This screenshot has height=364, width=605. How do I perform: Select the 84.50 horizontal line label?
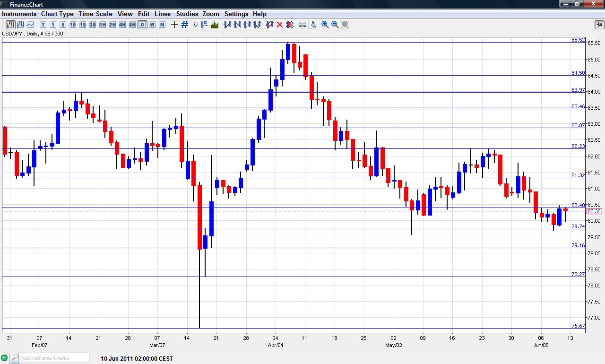(578, 73)
